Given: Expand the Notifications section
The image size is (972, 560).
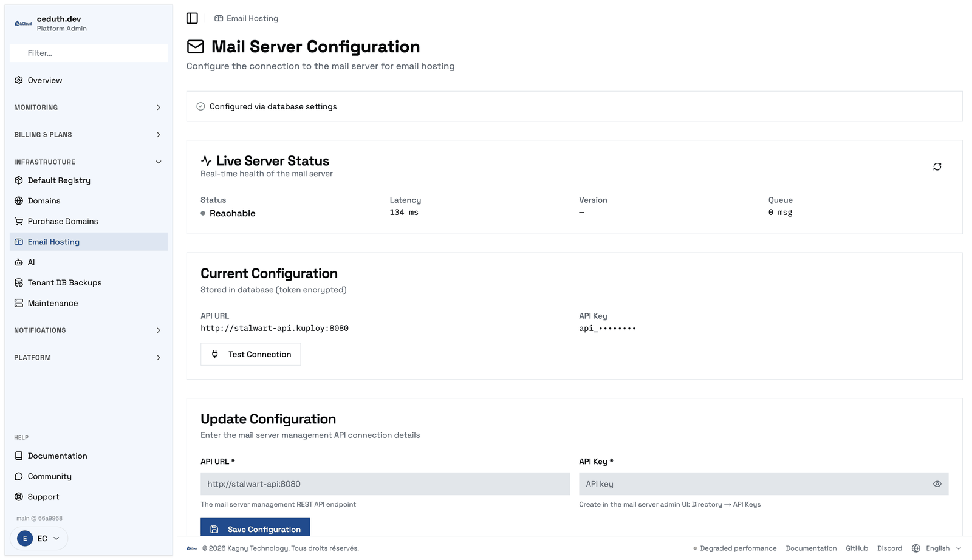Looking at the screenshot, I should (x=89, y=330).
